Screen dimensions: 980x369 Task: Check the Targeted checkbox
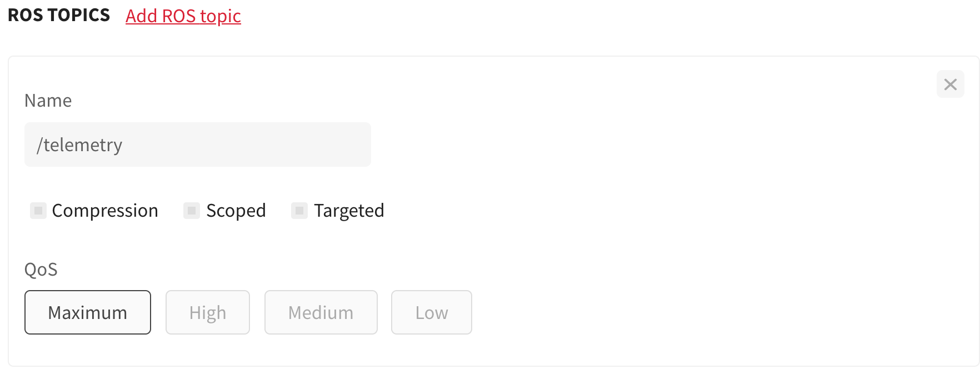coord(299,211)
